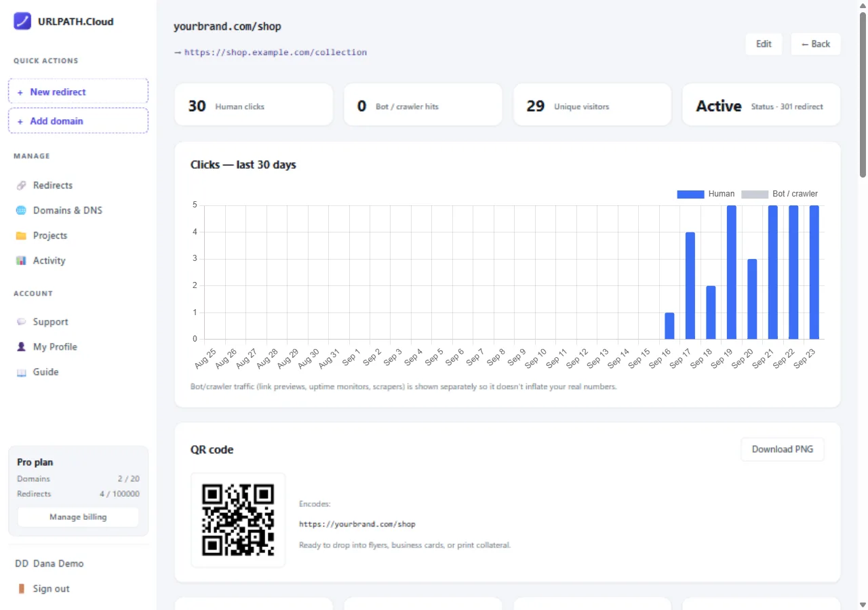The image size is (868, 610).
Task: Click the Sep 18 bar in chart
Action: point(711,312)
